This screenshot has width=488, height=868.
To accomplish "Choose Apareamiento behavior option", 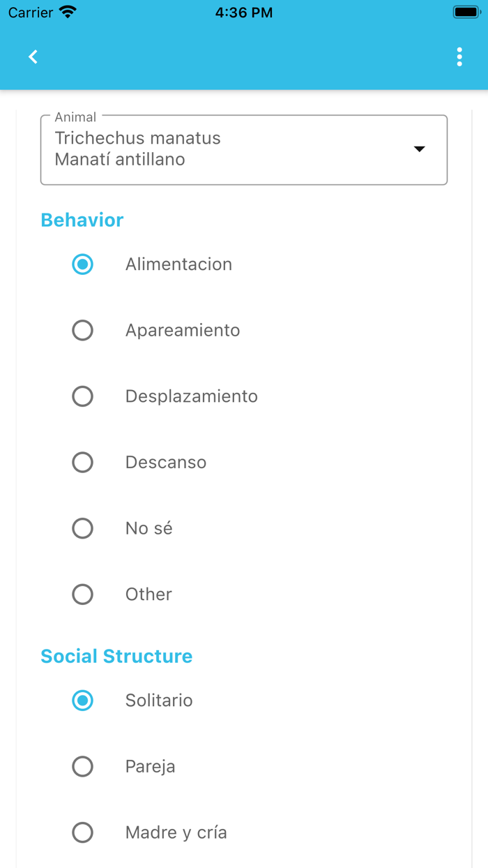I will pos(83,330).
